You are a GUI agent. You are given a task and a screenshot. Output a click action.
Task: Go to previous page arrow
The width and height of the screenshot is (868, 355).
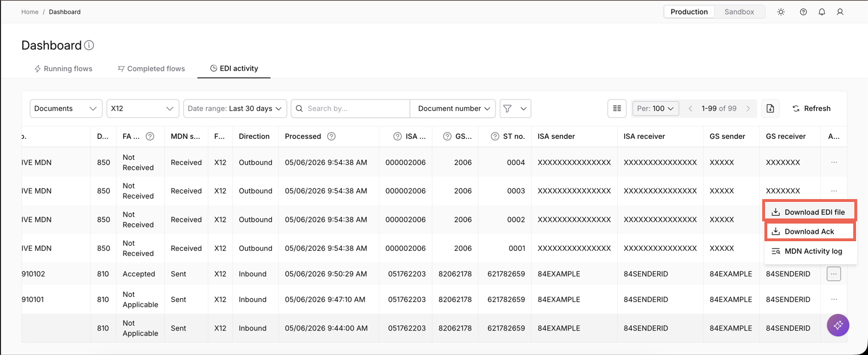point(691,109)
